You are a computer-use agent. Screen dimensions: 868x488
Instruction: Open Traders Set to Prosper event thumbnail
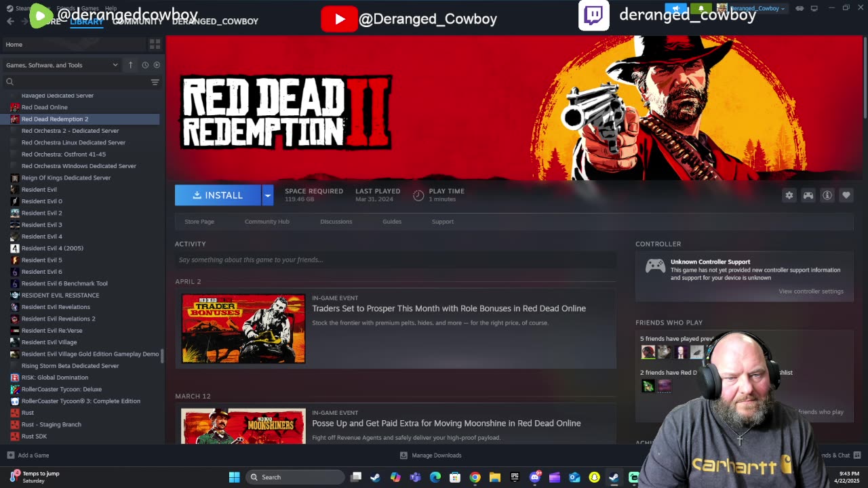[x=243, y=329]
